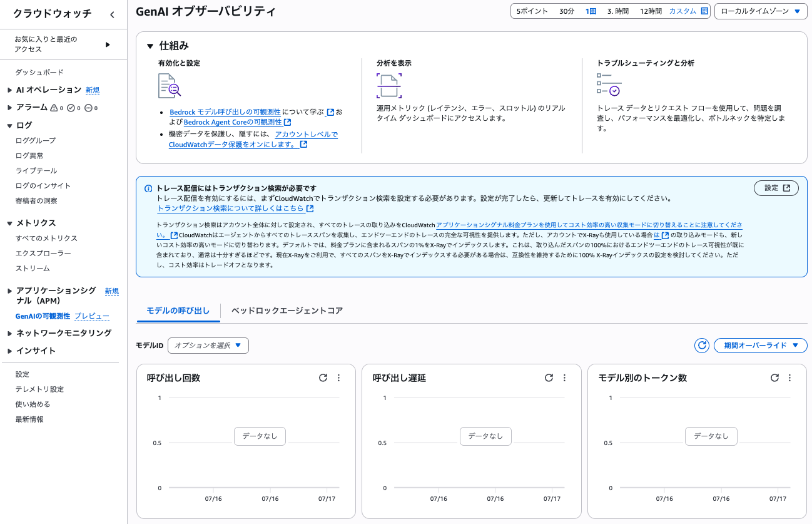
Task: Refresh the モデル別のトークン数 widget
Action: click(774, 378)
